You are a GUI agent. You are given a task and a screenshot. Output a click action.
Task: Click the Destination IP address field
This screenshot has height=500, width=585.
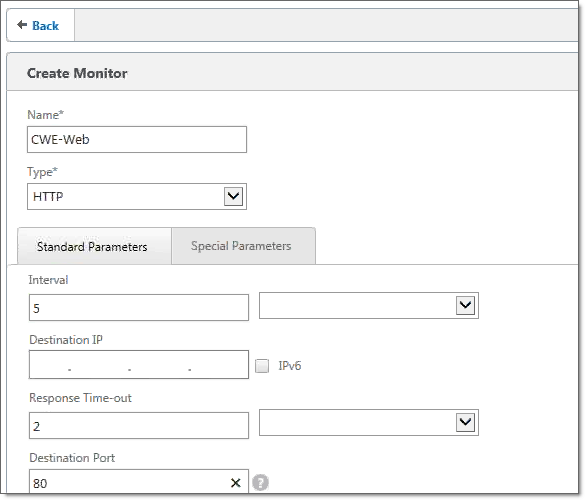tap(139, 365)
